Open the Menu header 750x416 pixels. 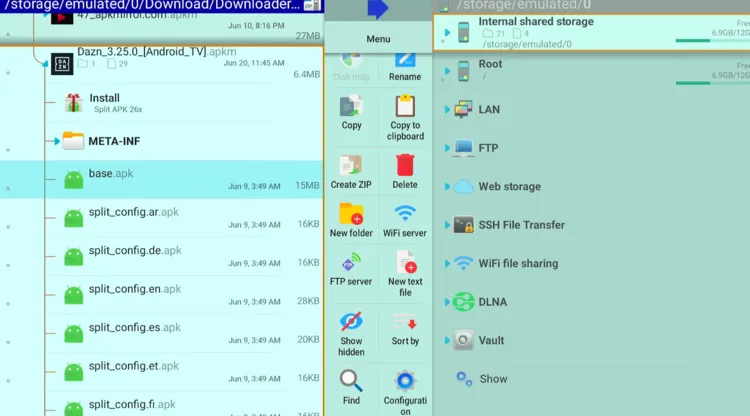click(x=378, y=39)
